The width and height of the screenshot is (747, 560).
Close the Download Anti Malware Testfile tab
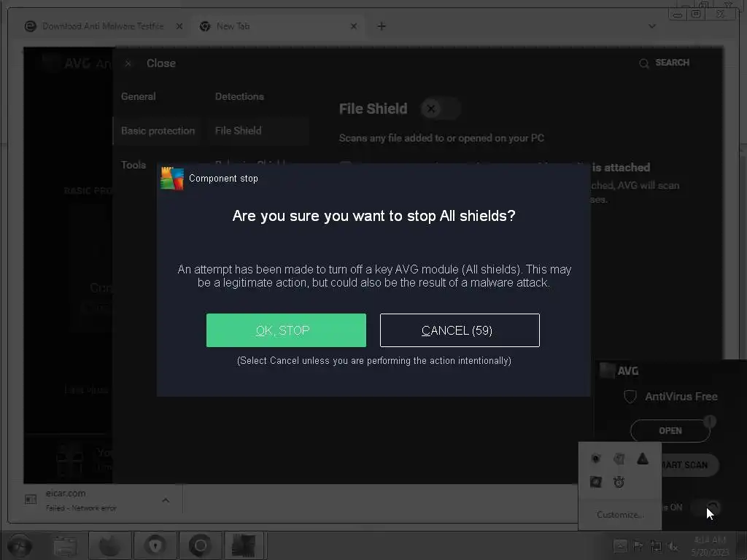tap(179, 26)
